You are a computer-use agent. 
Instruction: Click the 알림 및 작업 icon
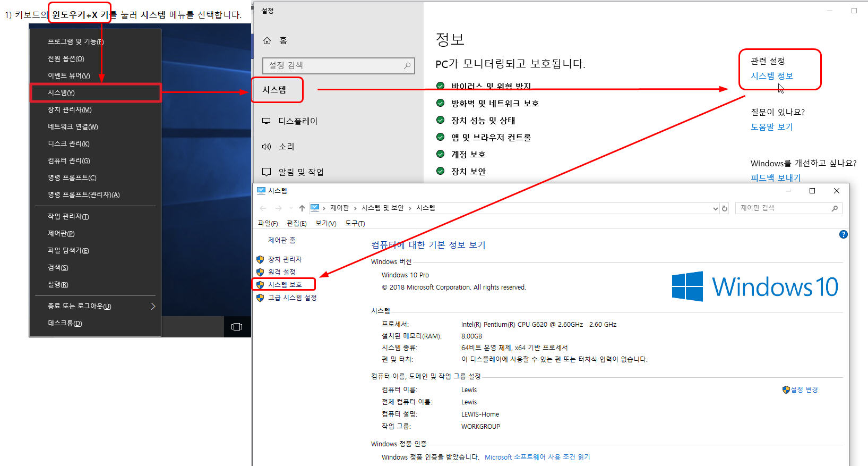[x=267, y=172]
